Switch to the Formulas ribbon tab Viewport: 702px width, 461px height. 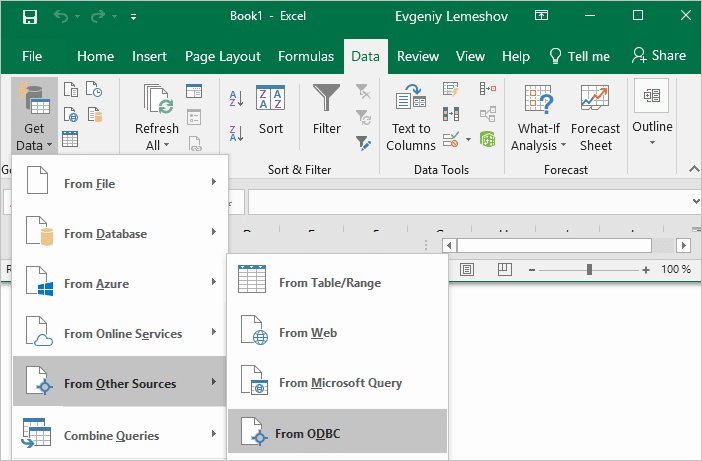point(306,56)
